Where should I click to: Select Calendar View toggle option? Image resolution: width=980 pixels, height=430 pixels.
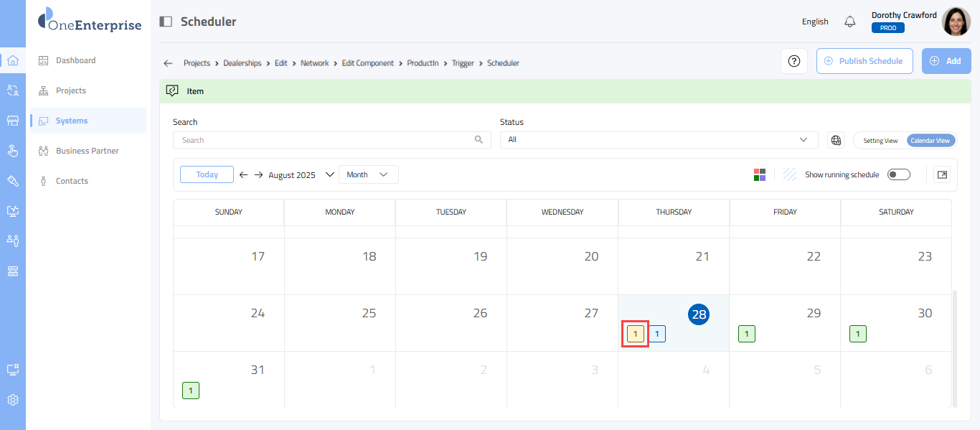click(x=930, y=141)
